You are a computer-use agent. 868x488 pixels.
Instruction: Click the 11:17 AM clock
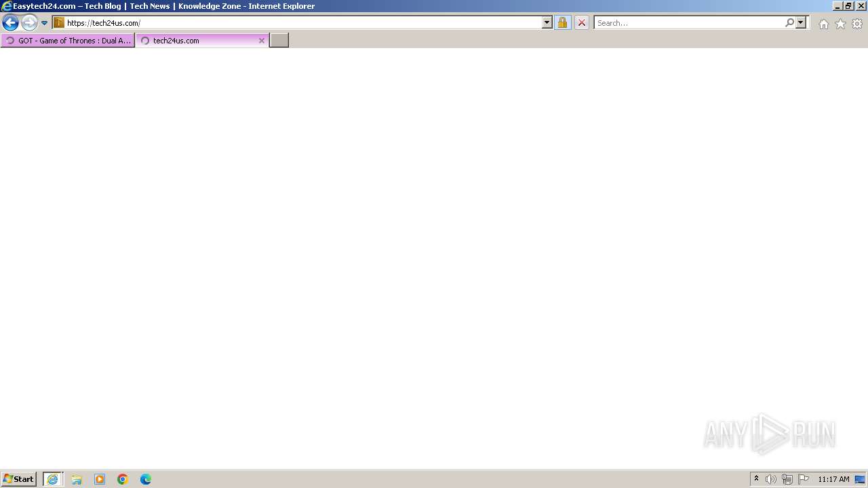click(x=833, y=479)
